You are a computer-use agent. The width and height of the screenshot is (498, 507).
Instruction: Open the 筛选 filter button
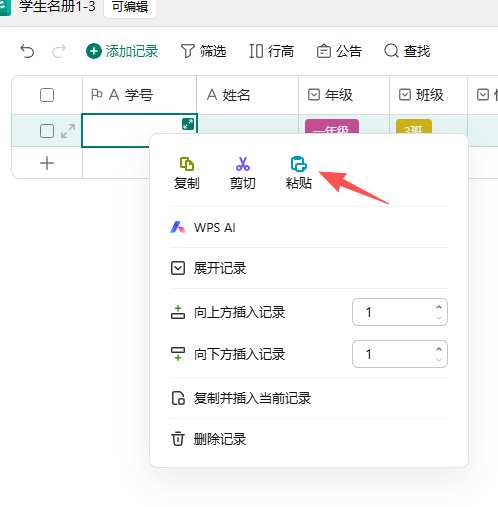(203, 51)
